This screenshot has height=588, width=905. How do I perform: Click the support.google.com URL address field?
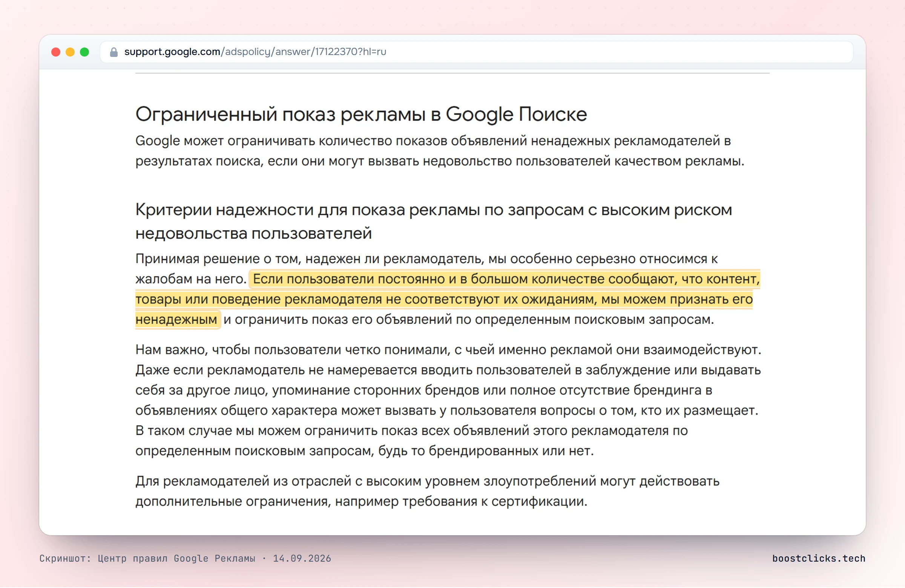(477, 52)
